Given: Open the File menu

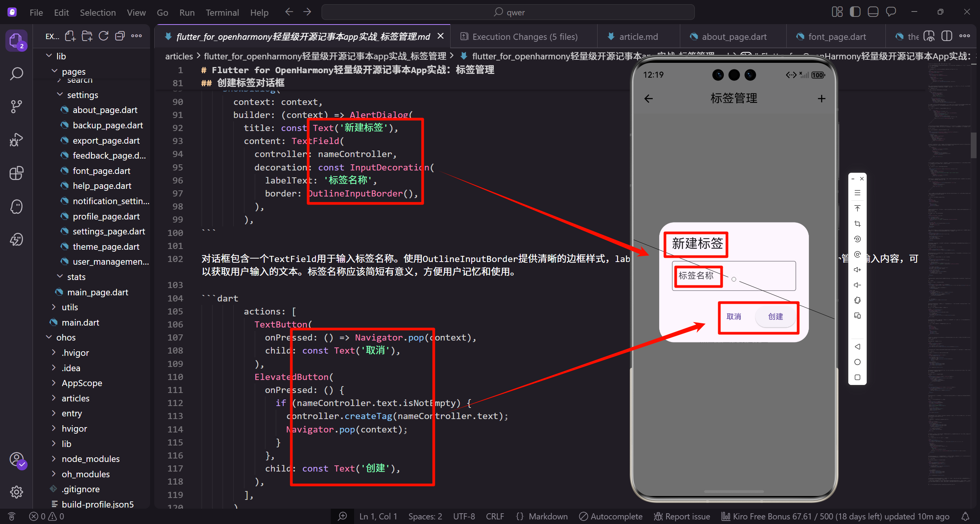Looking at the screenshot, I should 36,12.
